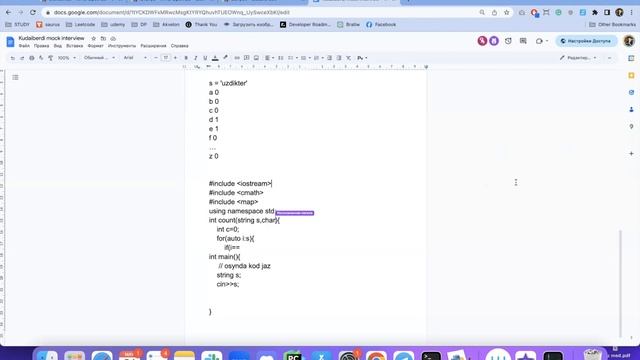Open the comments history icon
640x360 pixels.
(x=523, y=41)
